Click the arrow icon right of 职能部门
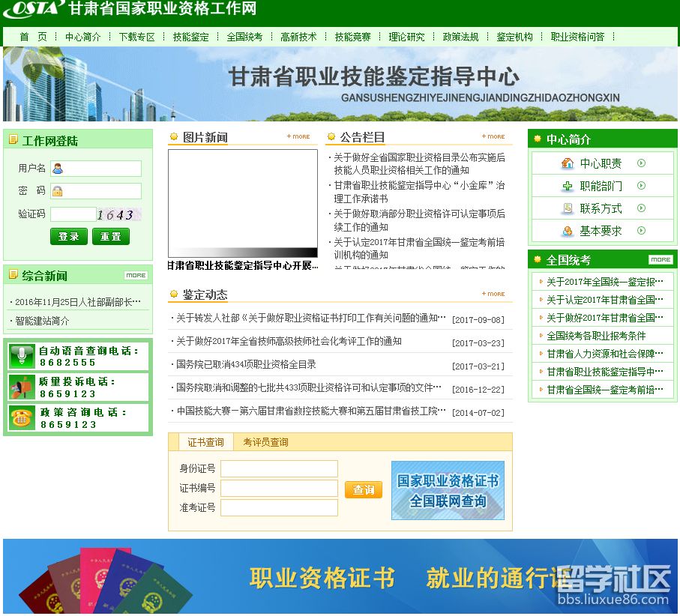 tap(642, 186)
